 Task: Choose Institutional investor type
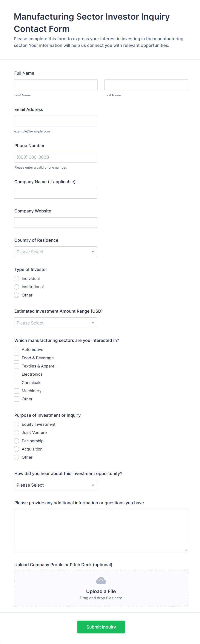click(17, 287)
